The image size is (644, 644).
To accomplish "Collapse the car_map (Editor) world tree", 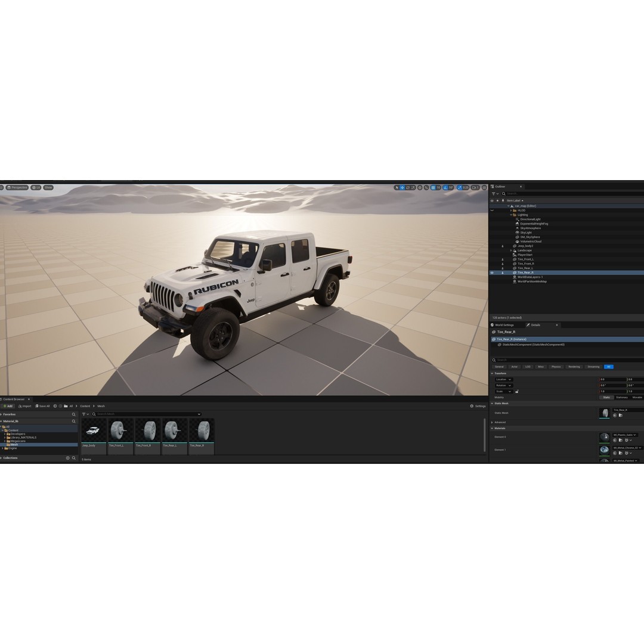I will [508, 206].
